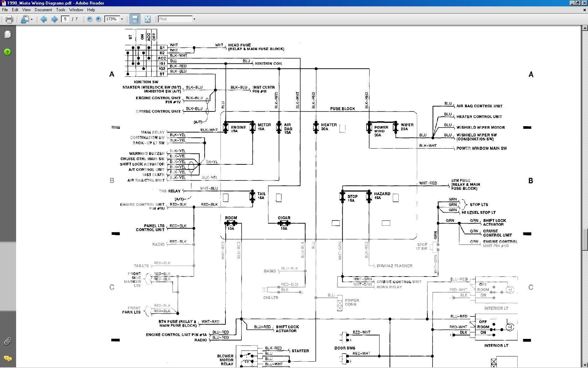This screenshot has height=368, width=588.
Task: Click the 'HEATER 30A' fuse label
Action: 329,127
